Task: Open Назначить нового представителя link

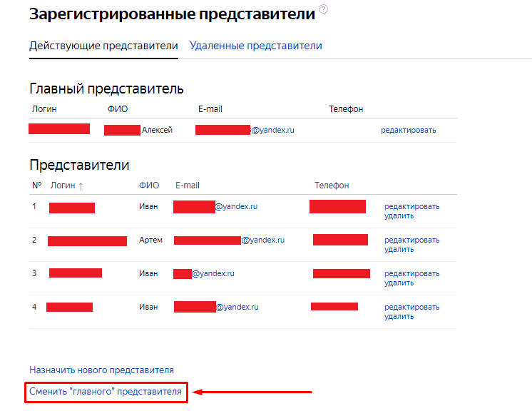Action: coord(101,370)
